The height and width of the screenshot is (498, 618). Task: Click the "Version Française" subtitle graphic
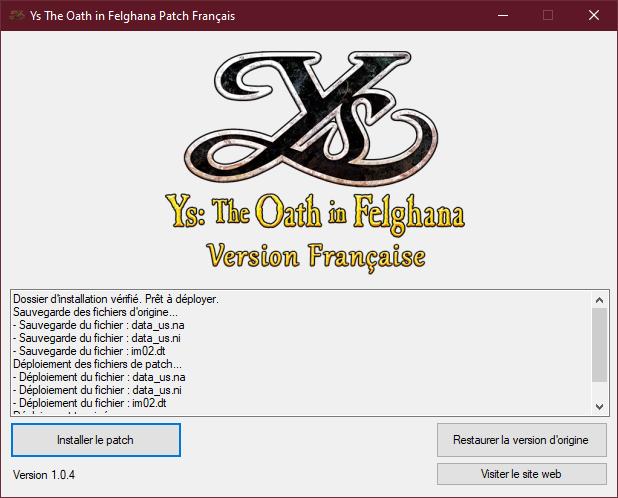[x=315, y=254]
